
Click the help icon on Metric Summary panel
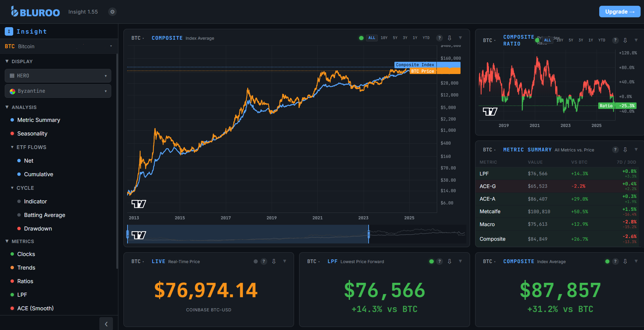(616, 149)
